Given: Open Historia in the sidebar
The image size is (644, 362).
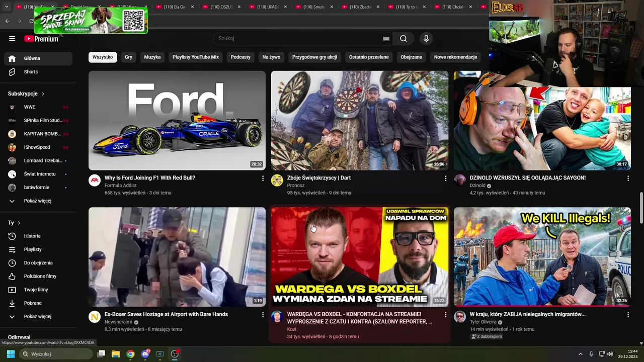Looking at the screenshot, I should coord(38,236).
